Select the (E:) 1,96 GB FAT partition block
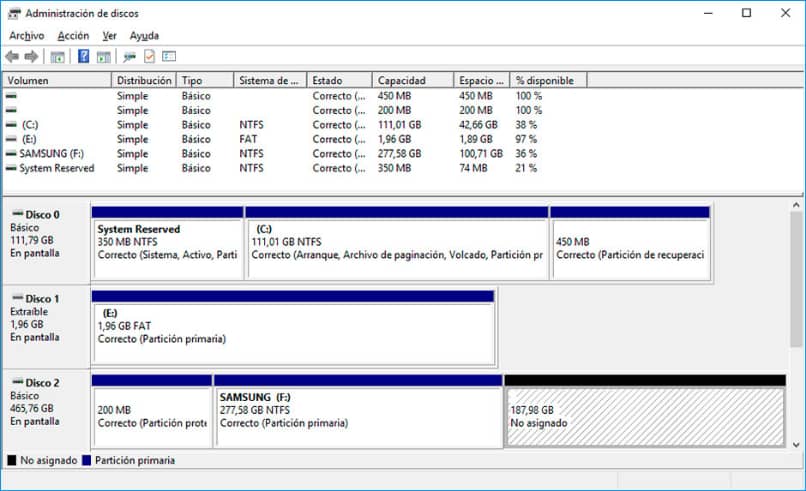Screen dimensions: 806x491 (x=293, y=328)
